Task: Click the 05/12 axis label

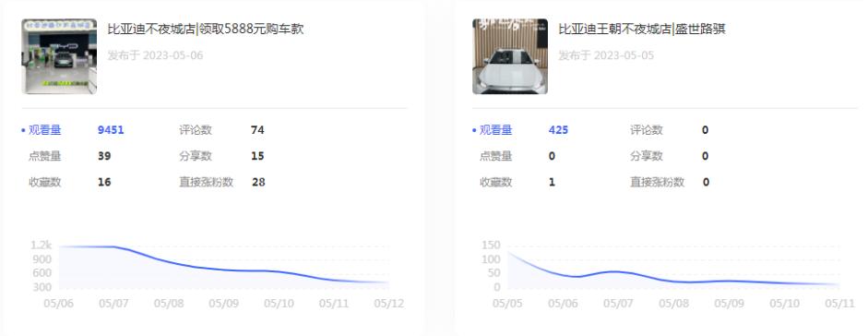Action: [x=389, y=304]
